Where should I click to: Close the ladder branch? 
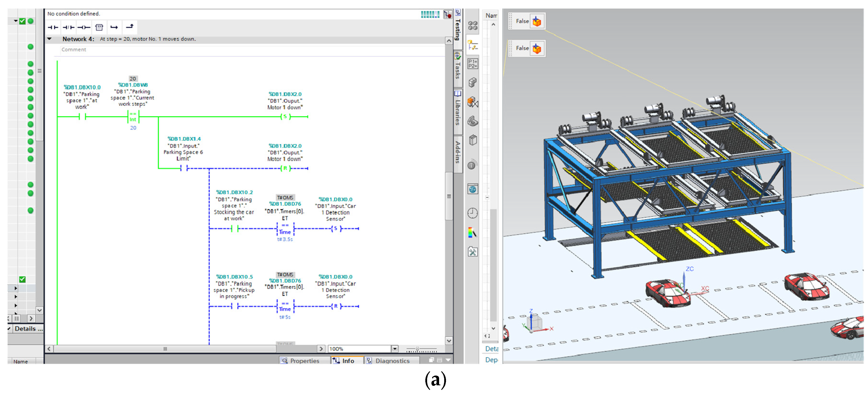pos(130,27)
